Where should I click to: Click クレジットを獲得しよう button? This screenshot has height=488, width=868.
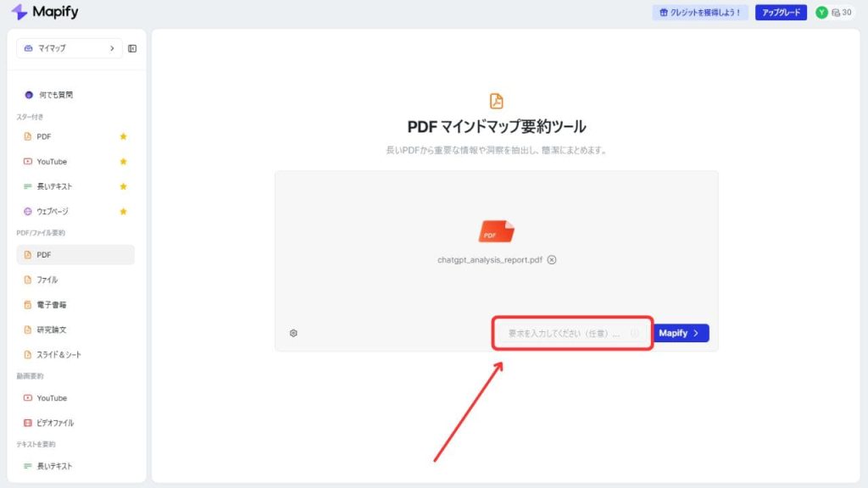700,12
